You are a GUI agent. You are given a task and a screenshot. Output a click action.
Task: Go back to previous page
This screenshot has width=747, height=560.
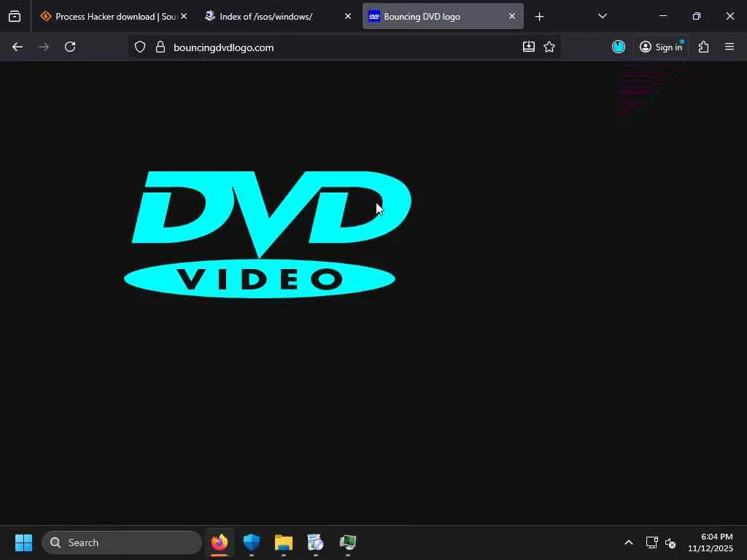(18, 47)
